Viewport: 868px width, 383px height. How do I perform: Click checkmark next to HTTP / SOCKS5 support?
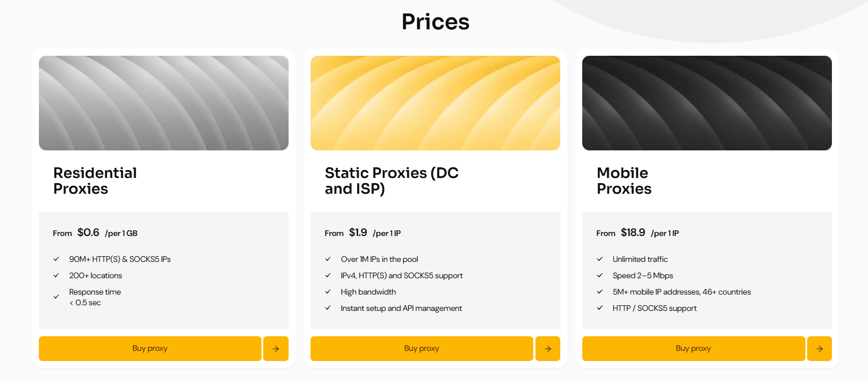(x=600, y=308)
